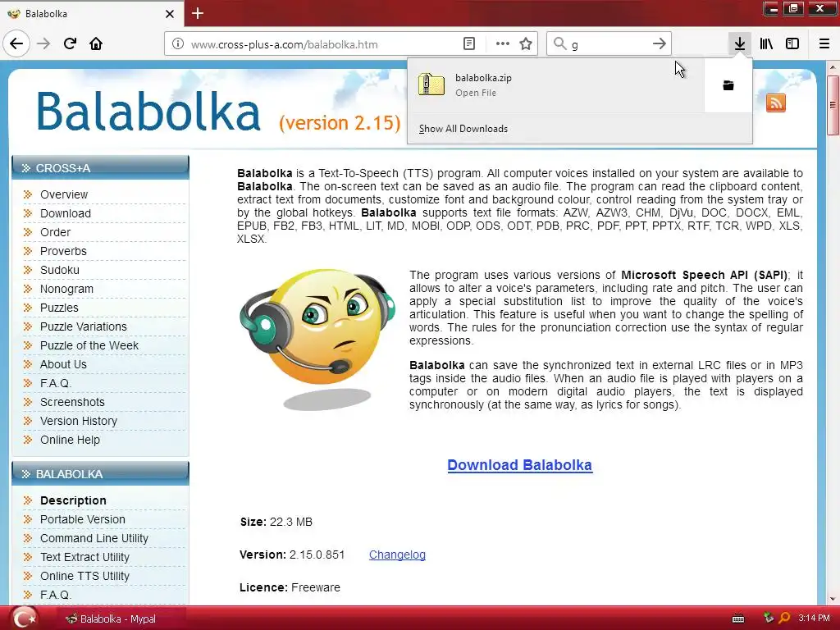Open About Us page
The height and width of the screenshot is (630, 840).
(x=63, y=364)
